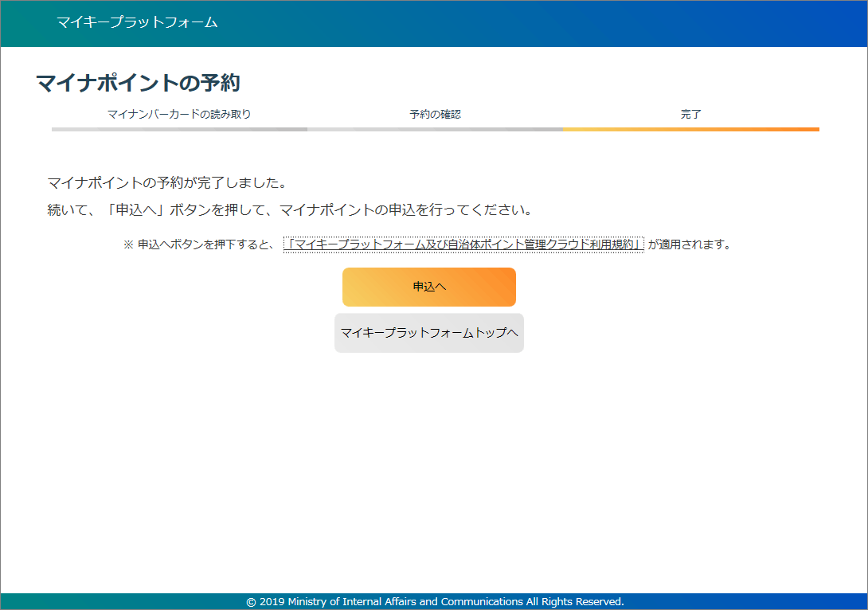Go to マイキープラットフォームトップへ button

click(x=429, y=333)
